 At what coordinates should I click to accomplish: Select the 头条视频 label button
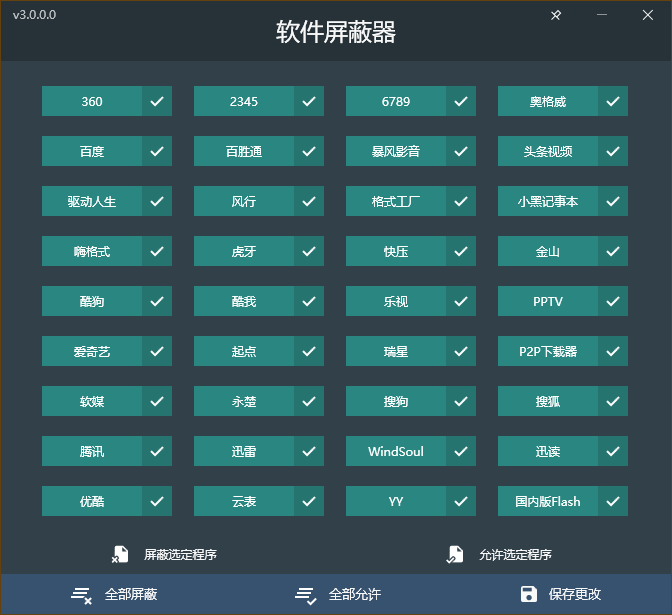pyautogui.click(x=548, y=151)
